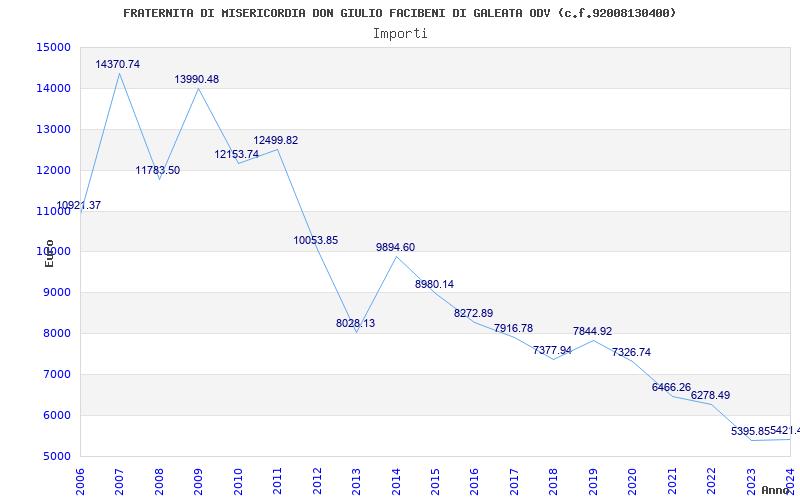Click the 6466.26 data label
800x500 pixels.
pyautogui.click(x=671, y=387)
